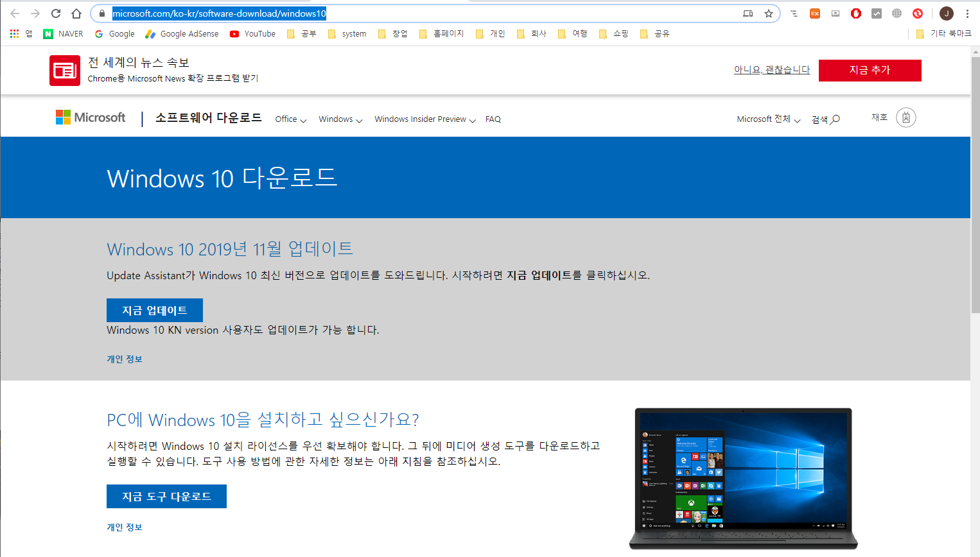
Task: Click the Windows 10 laptop image
Action: (x=743, y=479)
